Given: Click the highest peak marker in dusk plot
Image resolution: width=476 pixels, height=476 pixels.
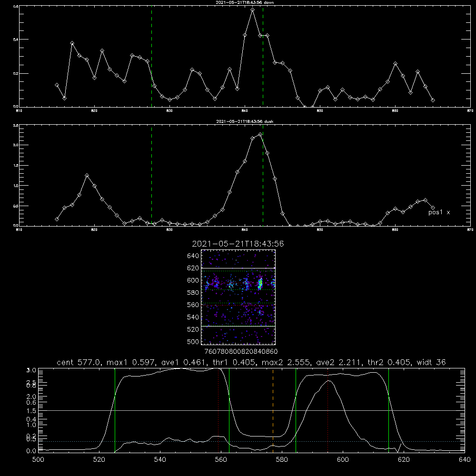Looking at the screenshot, I should tap(260, 135).
